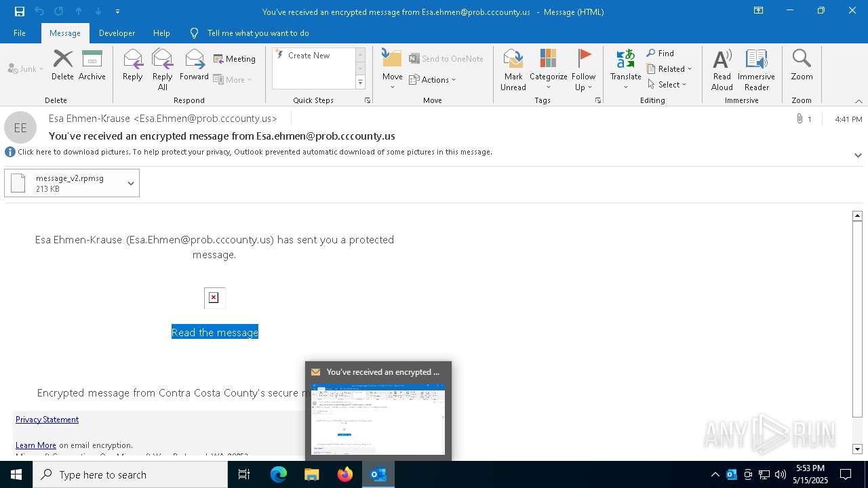
Task: Click the Read the message link
Action: point(215,332)
